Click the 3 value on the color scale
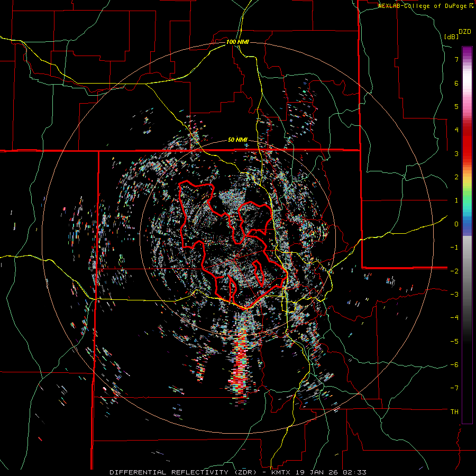Viewport: 476px width, 476px height. pos(456,153)
